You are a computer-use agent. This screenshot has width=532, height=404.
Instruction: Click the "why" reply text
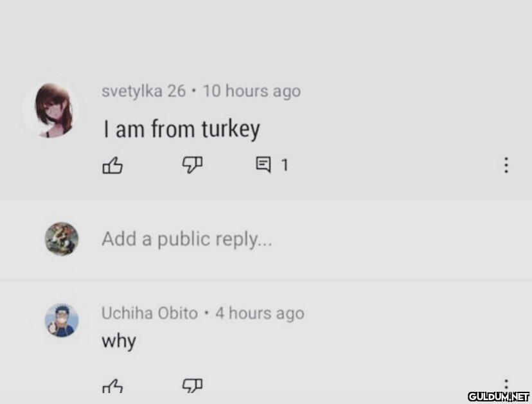tap(119, 340)
